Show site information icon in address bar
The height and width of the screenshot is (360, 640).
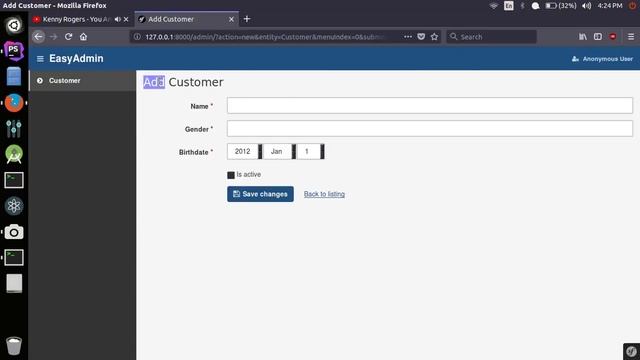[x=138, y=37]
